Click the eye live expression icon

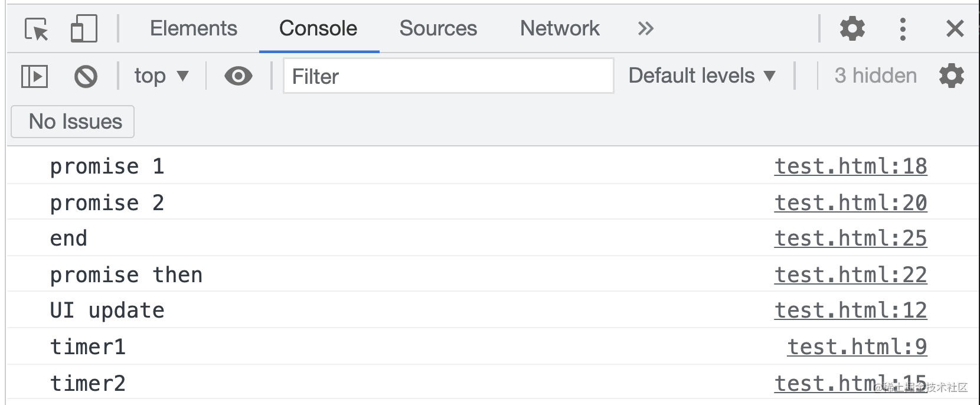coord(239,76)
